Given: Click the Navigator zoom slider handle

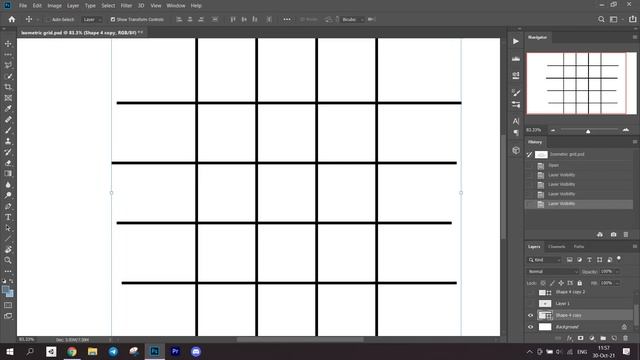Looking at the screenshot, I should (588, 131).
